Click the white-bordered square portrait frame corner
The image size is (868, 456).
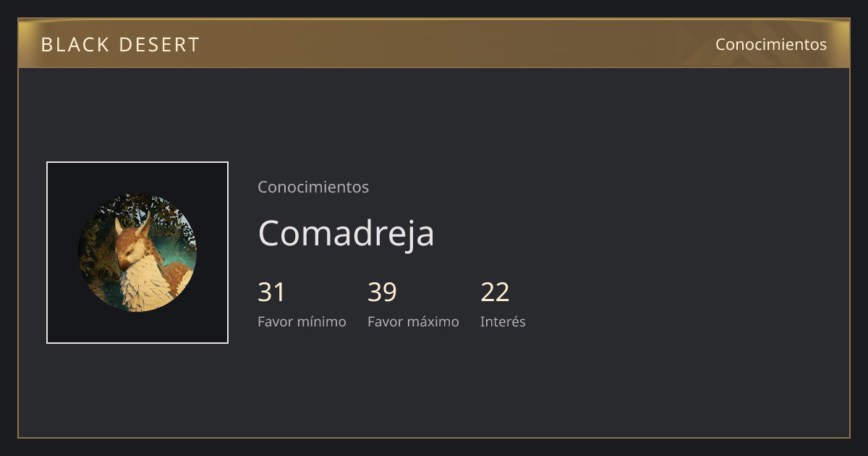coord(48,163)
